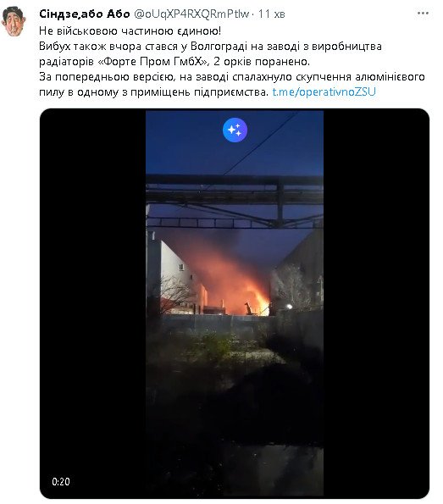Click the 0:20 video duration badge
This screenshot has height=504, width=443.
61,481
